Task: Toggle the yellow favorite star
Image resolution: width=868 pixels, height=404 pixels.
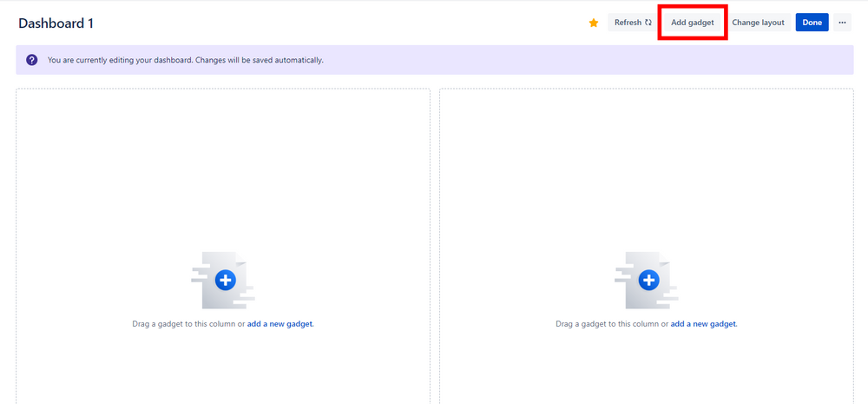Action: coord(594,23)
